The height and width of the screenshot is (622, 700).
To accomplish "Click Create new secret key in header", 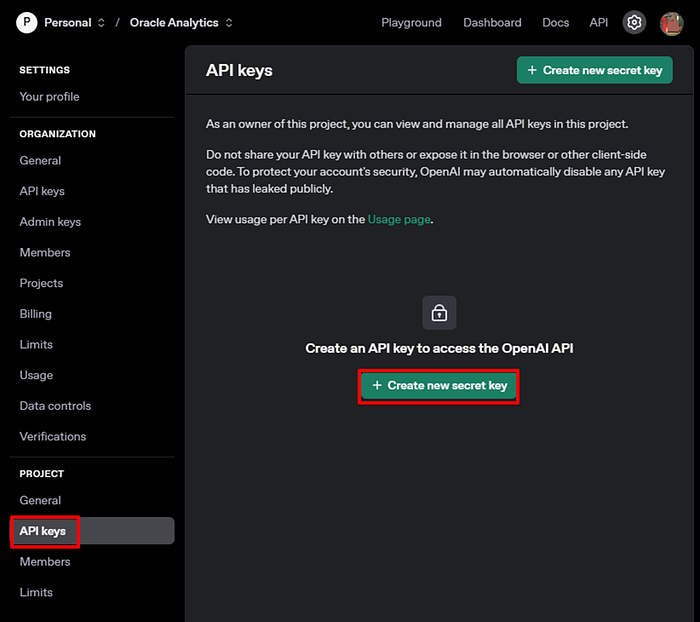I will [x=595, y=70].
